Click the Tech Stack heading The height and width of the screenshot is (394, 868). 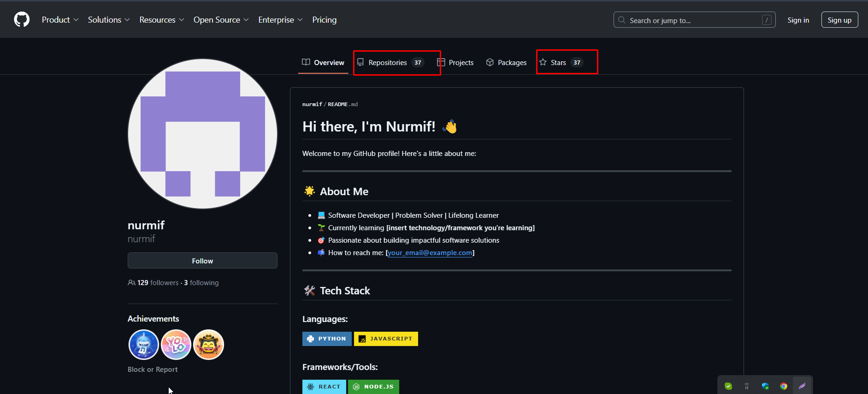click(345, 291)
